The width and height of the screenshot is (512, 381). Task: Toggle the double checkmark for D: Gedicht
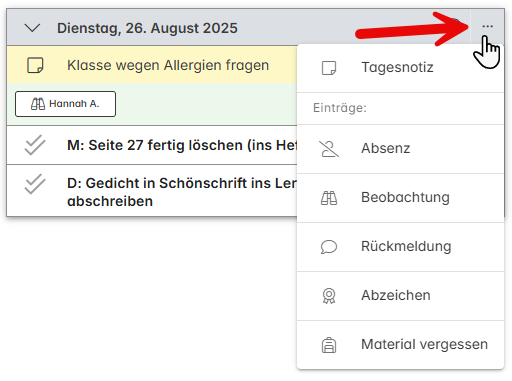click(35, 184)
